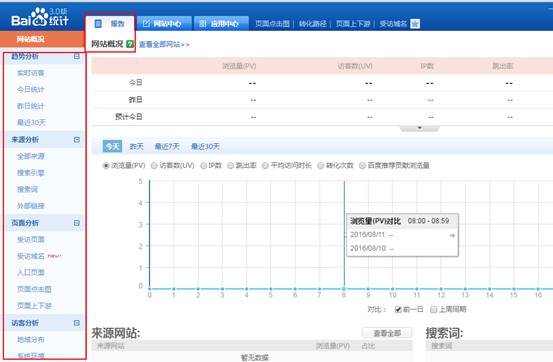Click the 应用中心 grid icon
Viewport: 553px width, 362px height.
click(203, 24)
